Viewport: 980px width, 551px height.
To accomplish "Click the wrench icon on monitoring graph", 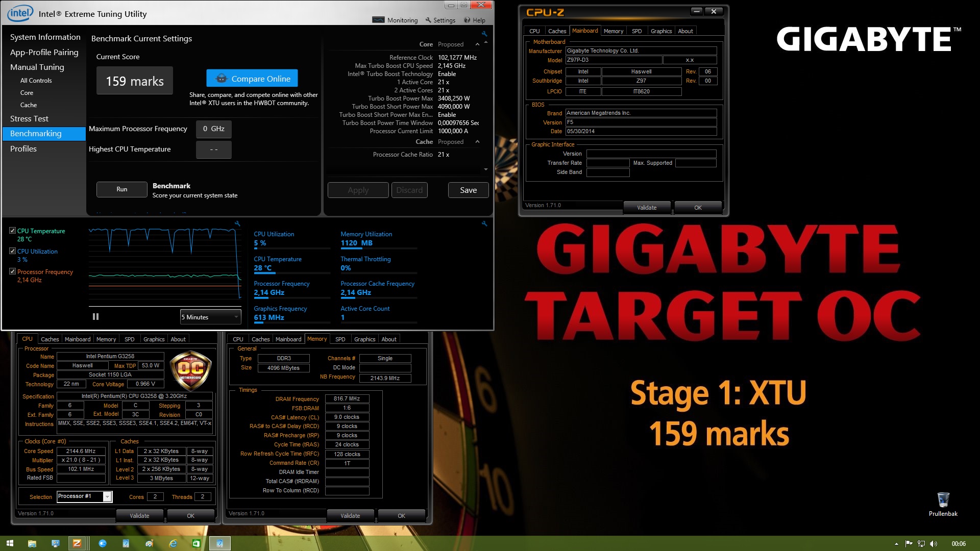I will (x=237, y=223).
